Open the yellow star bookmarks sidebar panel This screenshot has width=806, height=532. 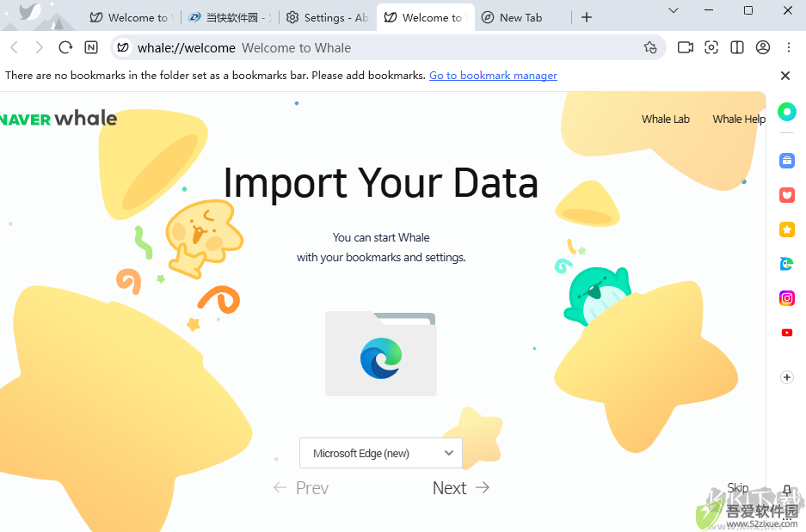tap(786, 229)
